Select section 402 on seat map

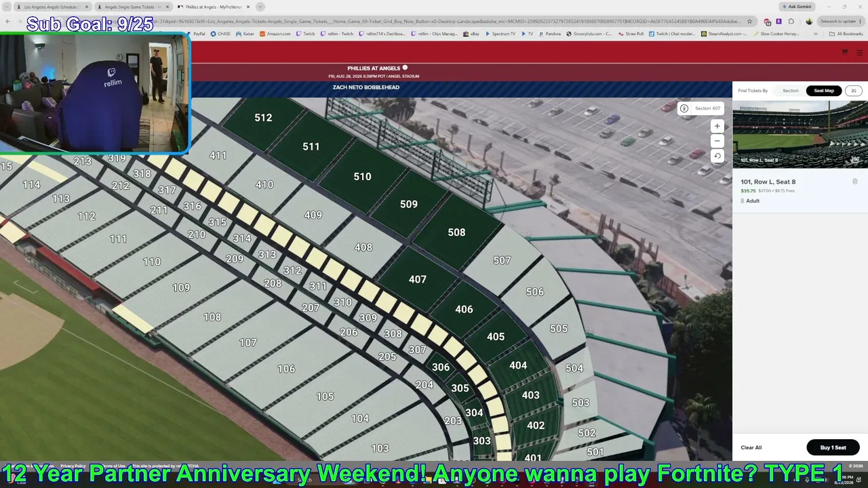(x=536, y=426)
